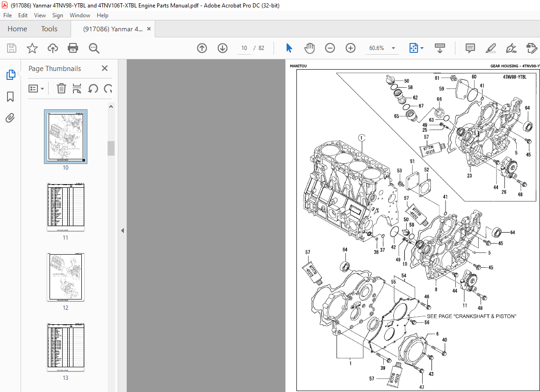540x392 pixels.
Task: Click the "Page Thumbnails" panel title
Action: (x=54, y=69)
